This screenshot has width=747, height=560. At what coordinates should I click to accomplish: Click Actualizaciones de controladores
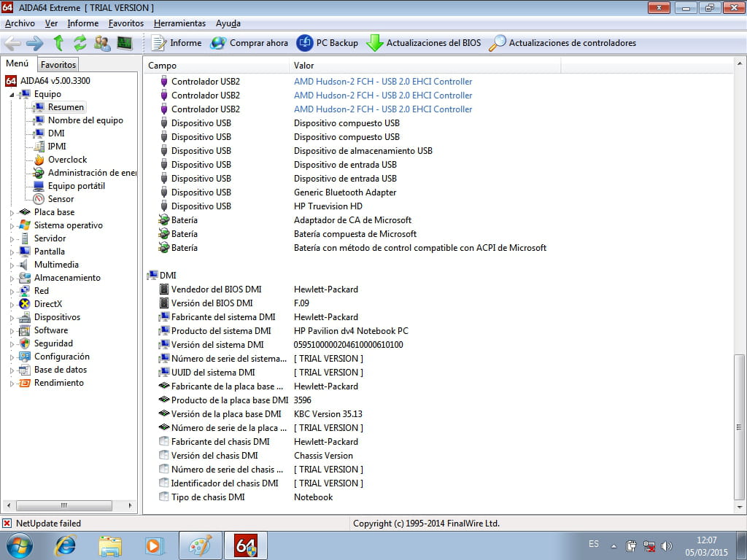point(562,43)
